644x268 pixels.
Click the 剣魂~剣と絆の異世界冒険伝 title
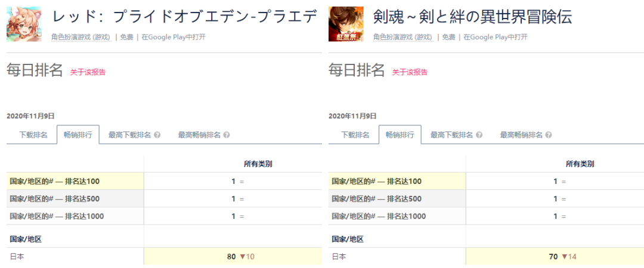tap(473, 17)
